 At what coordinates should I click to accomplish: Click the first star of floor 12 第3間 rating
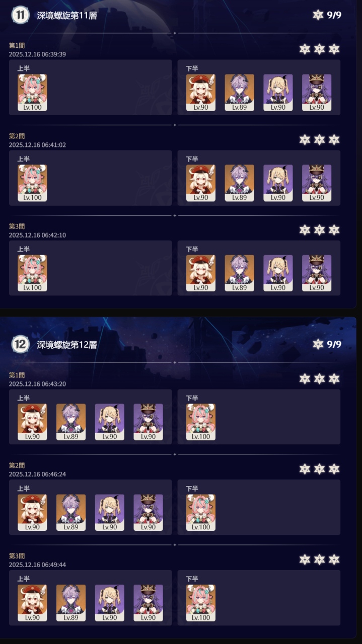(x=305, y=559)
